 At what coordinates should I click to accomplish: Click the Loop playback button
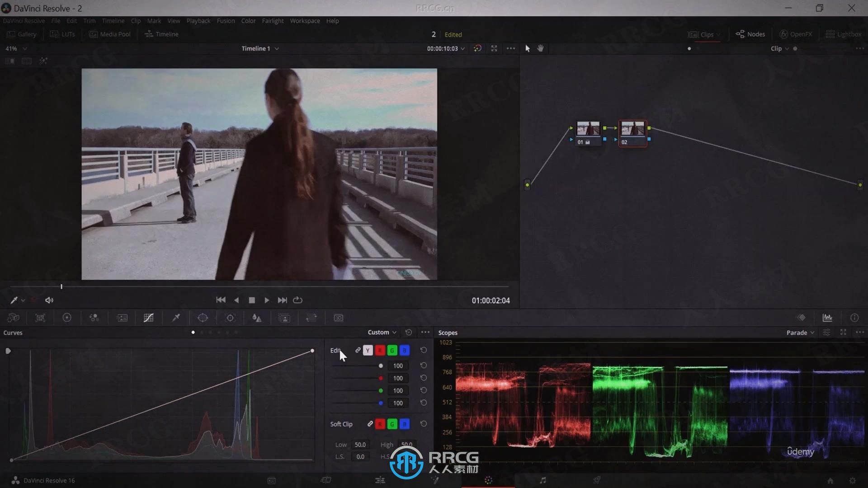pos(298,300)
